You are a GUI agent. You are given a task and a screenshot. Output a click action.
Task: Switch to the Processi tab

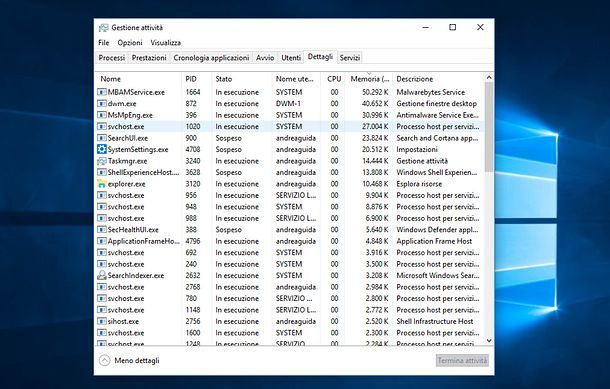(x=112, y=58)
